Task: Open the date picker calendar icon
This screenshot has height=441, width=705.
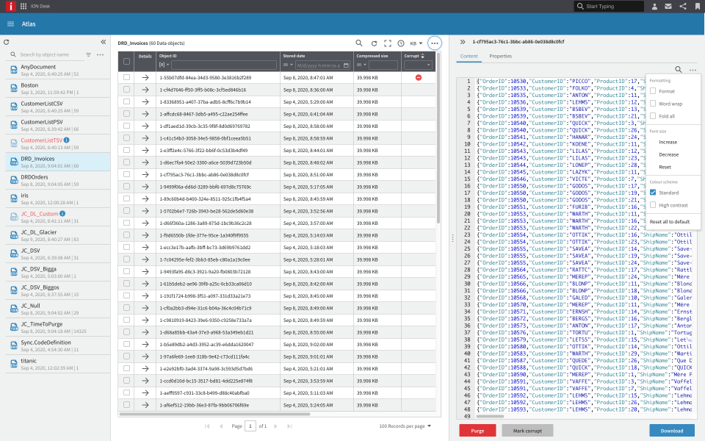Action: [x=346, y=65]
